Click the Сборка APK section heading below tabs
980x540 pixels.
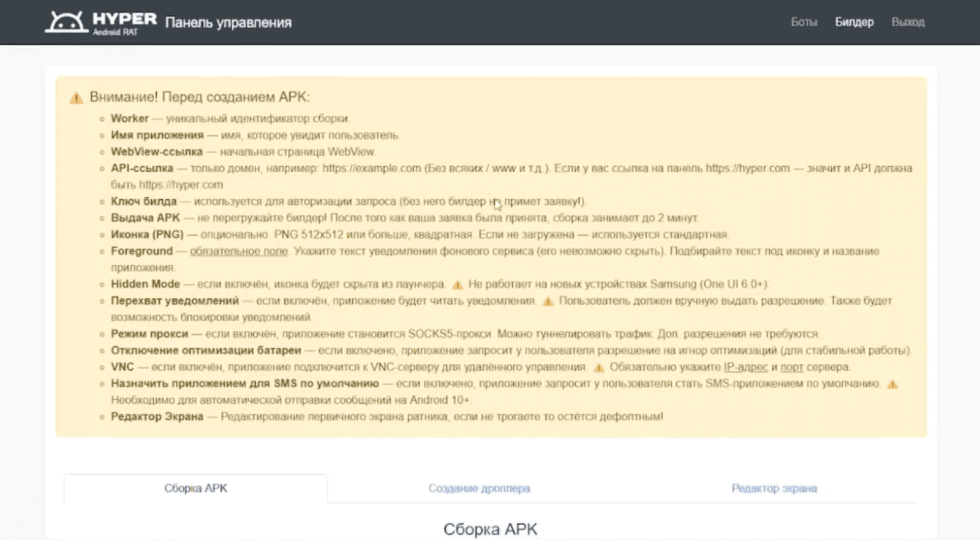(x=490, y=529)
